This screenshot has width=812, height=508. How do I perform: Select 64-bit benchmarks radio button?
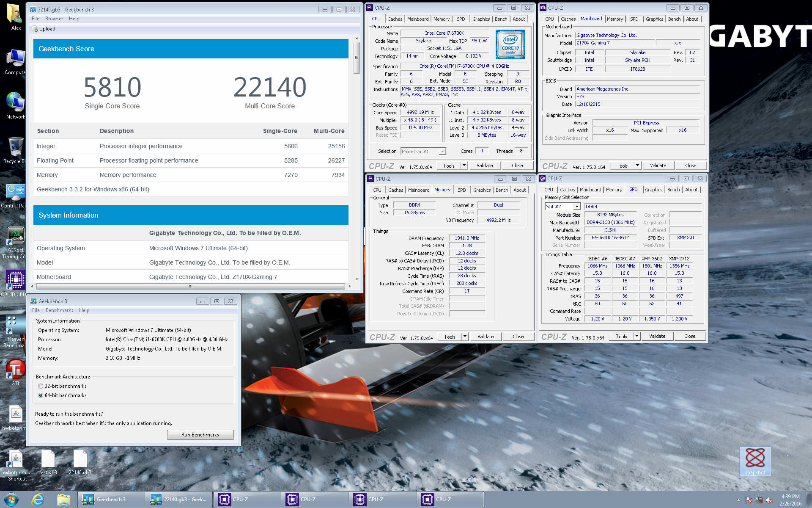[x=41, y=395]
